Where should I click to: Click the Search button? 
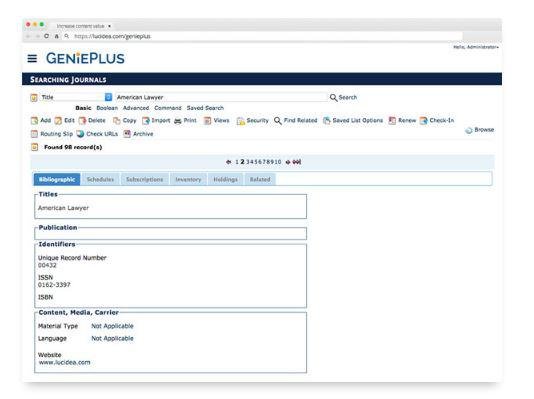(x=344, y=97)
